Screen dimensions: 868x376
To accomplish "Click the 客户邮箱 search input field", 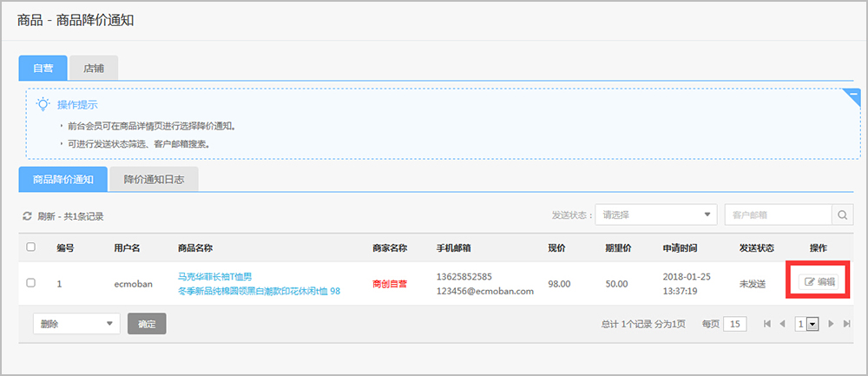I will [x=778, y=214].
